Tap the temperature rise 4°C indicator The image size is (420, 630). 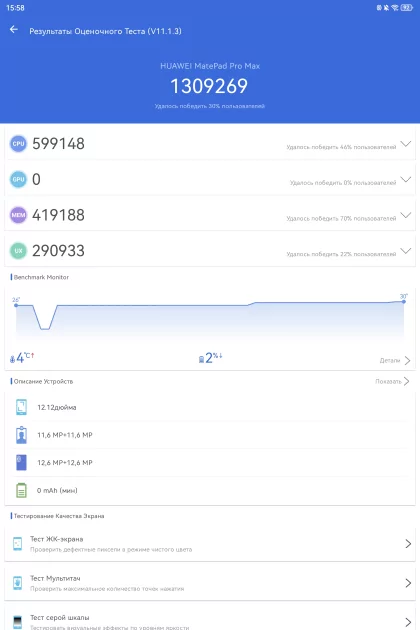click(22, 358)
